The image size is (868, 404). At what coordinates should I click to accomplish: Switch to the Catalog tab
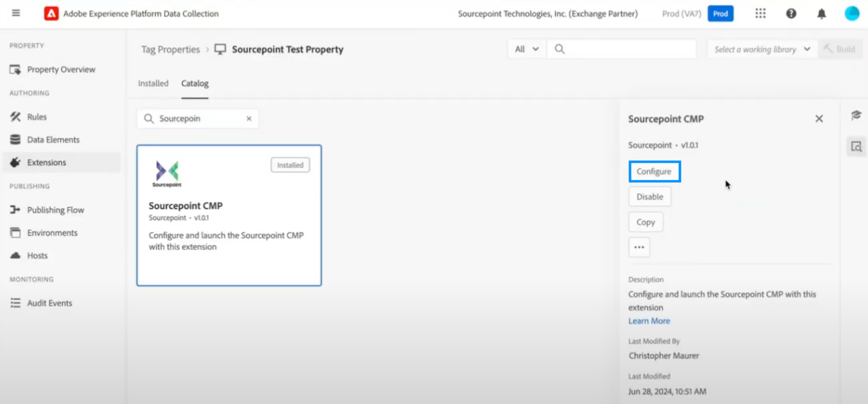[x=195, y=83]
